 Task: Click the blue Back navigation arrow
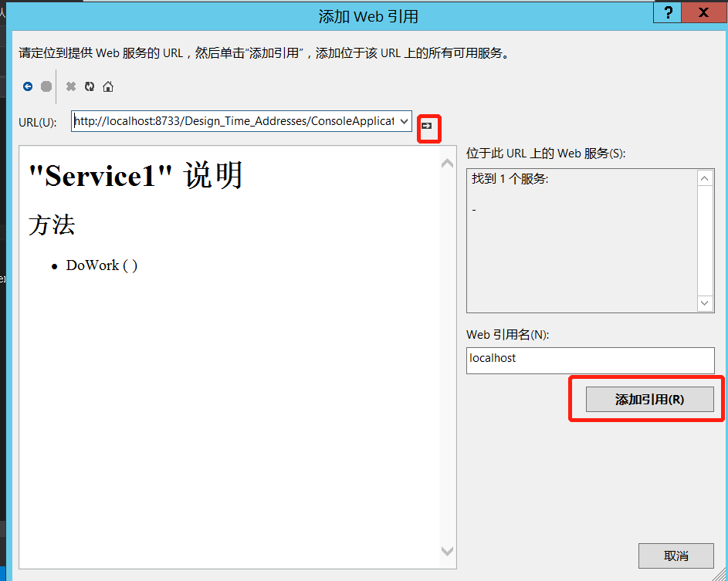tap(28, 86)
